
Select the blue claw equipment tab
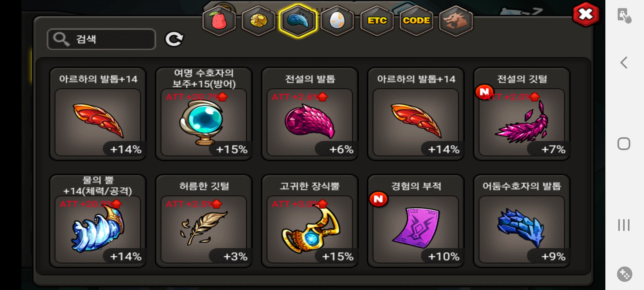coord(298,21)
